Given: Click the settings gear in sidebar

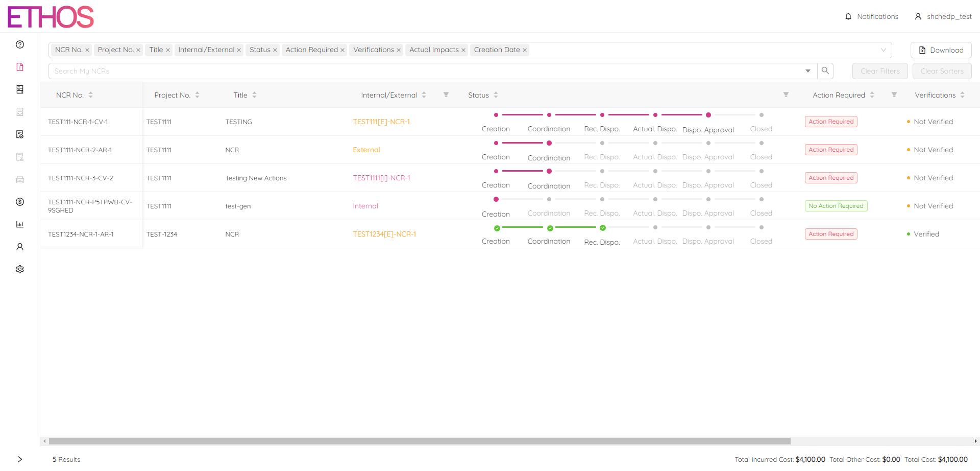Looking at the screenshot, I should [20, 269].
